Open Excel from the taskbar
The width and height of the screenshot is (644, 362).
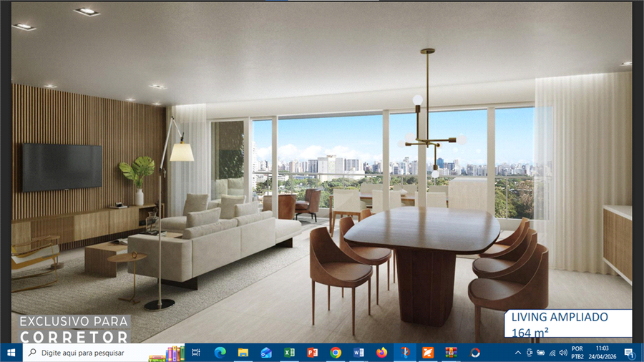pos(289,353)
